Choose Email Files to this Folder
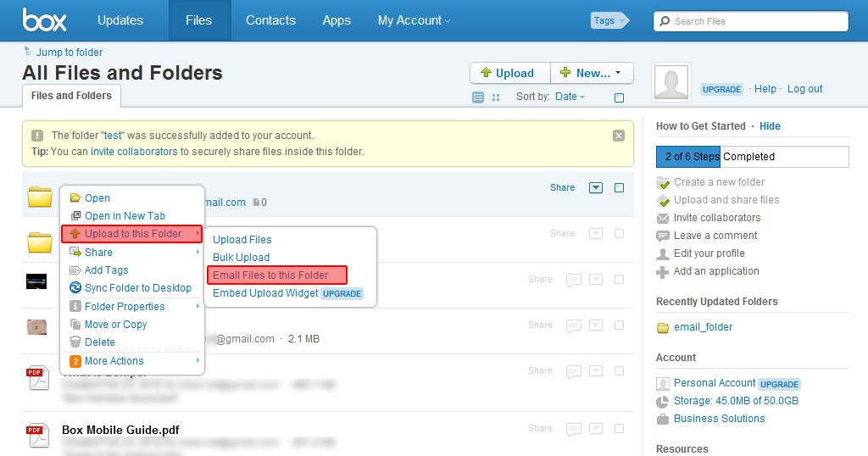This screenshot has width=868, height=456. click(277, 275)
